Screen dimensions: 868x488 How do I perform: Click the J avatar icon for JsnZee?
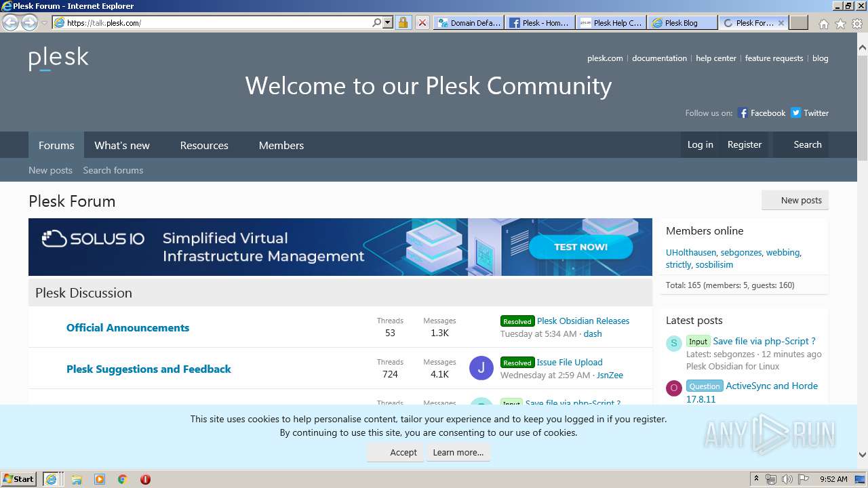pyautogui.click(x=481, y=368)
